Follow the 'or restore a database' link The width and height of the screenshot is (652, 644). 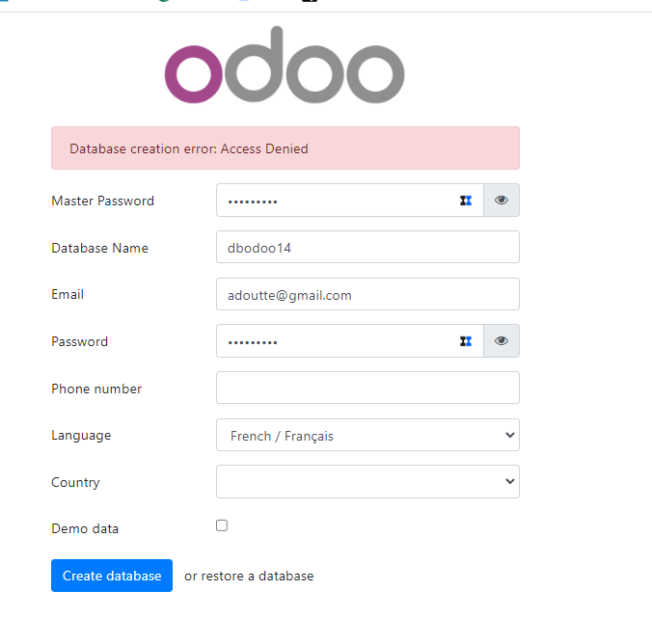249,577
